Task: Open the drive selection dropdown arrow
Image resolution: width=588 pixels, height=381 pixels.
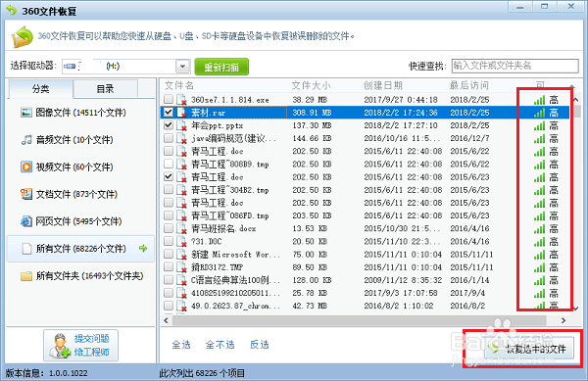Action: point(182,67)
